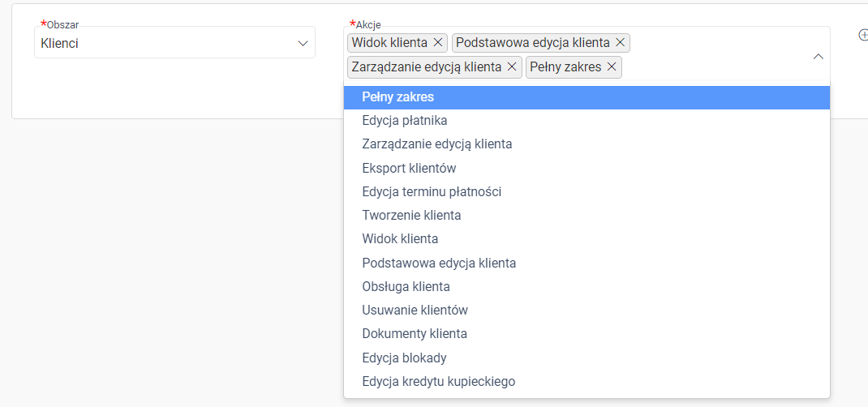This screenshot has height=407, width=868.
Task: Remove the Zarządzanie edycją klienta tag
Action: 512,67
